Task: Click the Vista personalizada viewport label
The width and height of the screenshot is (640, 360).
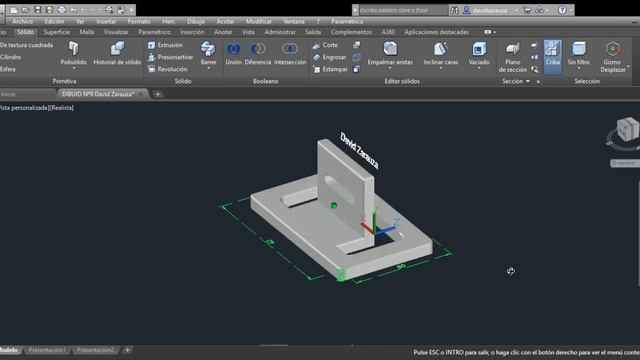Action: coord(24,108)
